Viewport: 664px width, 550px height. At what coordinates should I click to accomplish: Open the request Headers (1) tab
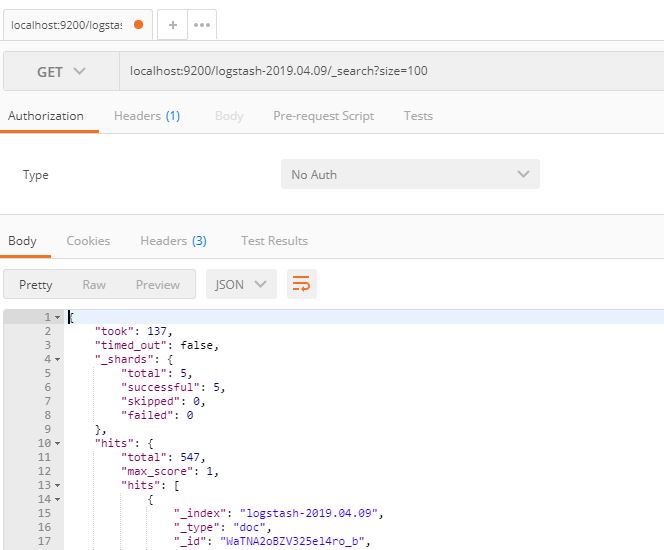tap(147, 116)
